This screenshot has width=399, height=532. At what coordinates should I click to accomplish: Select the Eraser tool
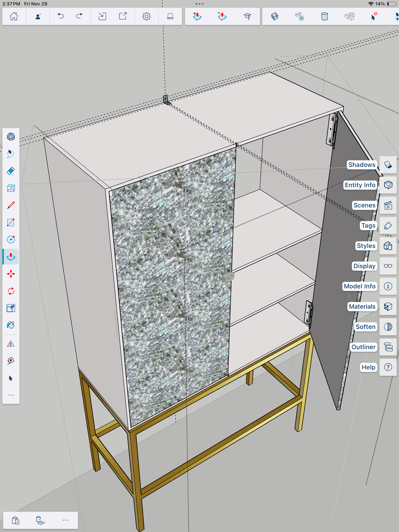(x=11, y=171)
